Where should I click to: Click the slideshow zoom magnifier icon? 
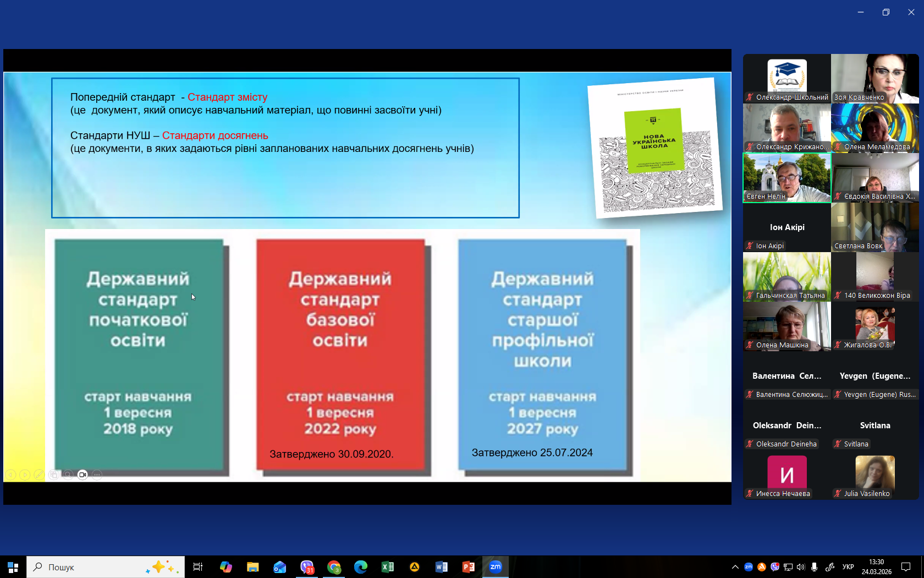click(x=68, y=475)
